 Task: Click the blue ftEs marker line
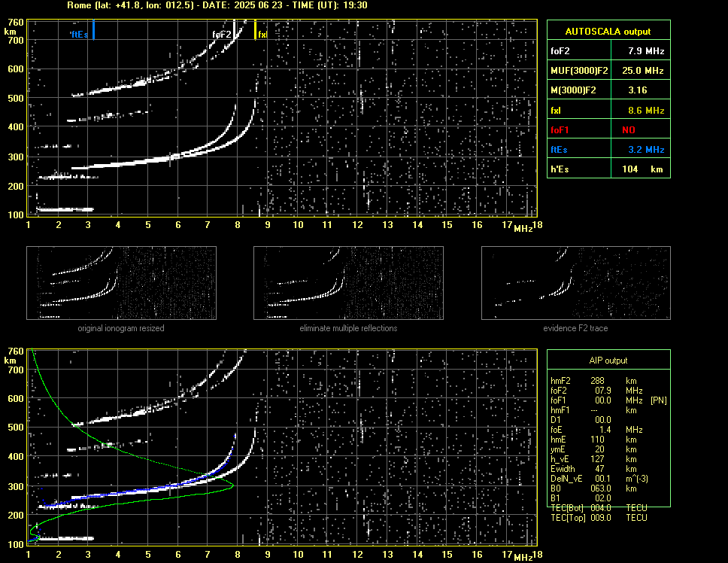point(94,29)
